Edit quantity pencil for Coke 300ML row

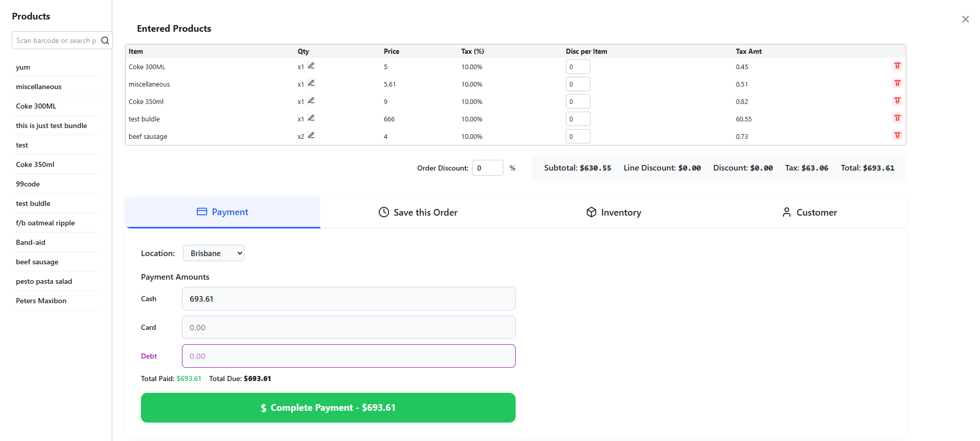pos(311,66)
